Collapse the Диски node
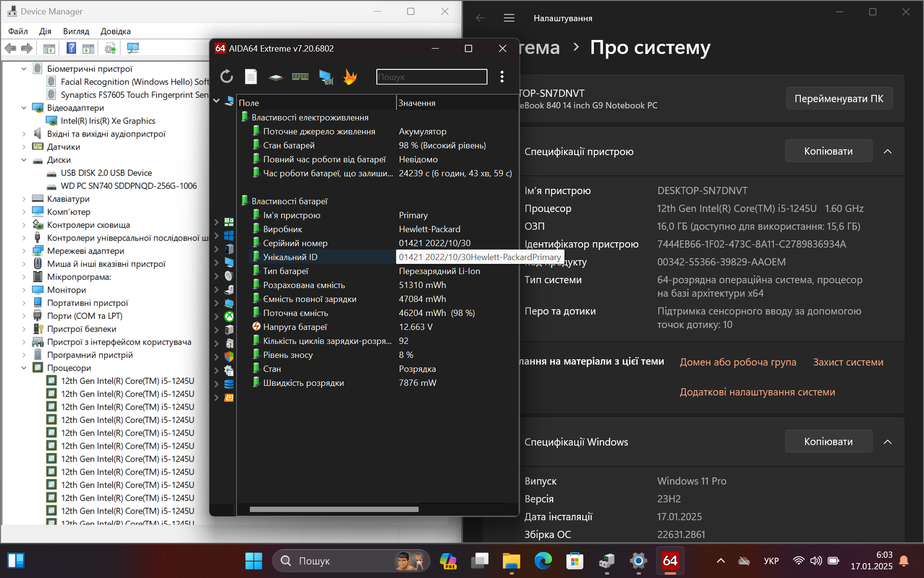Screen dimensions: 924x578 [24, 160]
